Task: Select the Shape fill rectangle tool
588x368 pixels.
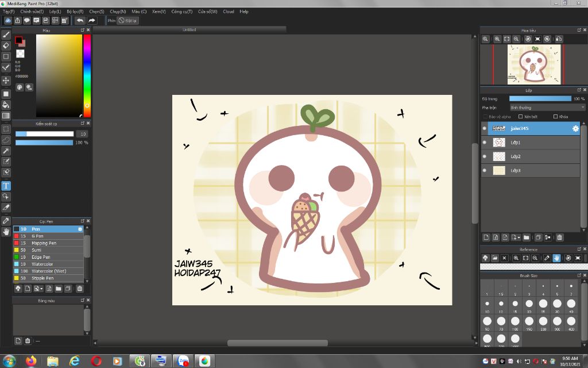Action: point(6,94)
